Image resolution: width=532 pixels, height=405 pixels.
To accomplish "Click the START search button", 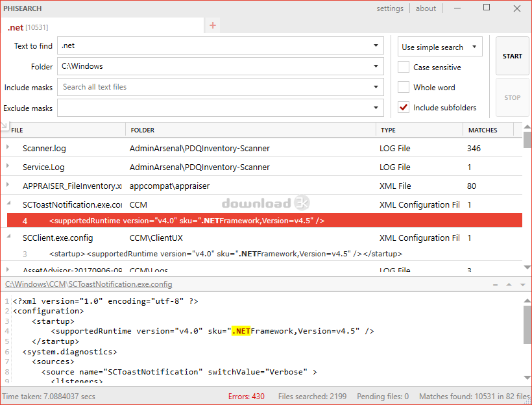I will point(513,56).
